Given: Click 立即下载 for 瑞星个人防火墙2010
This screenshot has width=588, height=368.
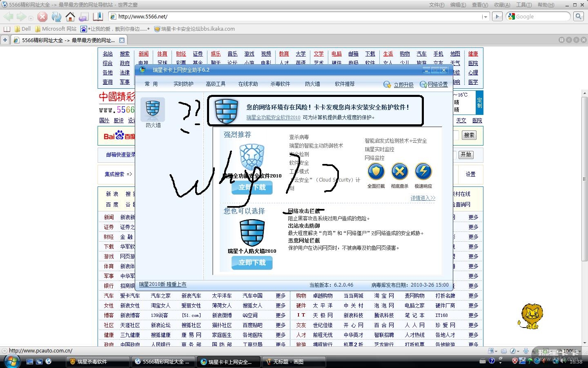Looking at the screenshot, I should point(252,263).
